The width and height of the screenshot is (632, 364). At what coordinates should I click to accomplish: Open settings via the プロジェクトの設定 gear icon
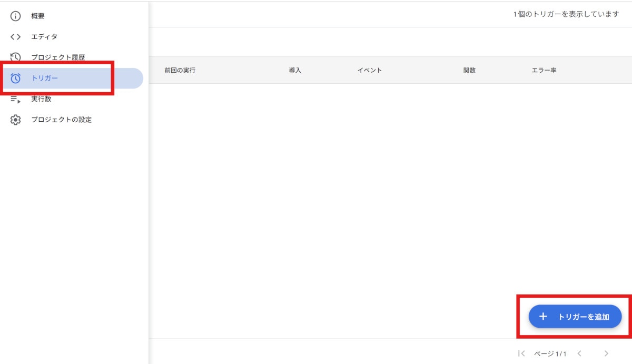click(x=14, y=120)
